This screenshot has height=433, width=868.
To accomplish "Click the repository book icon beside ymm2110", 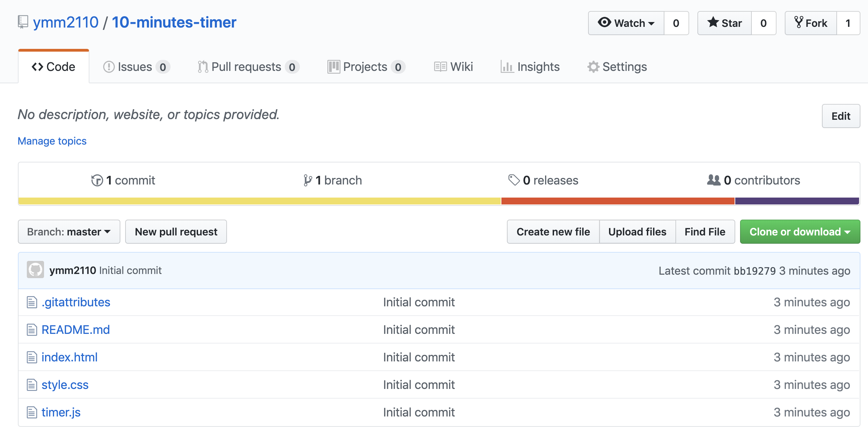I will point(23,22).
